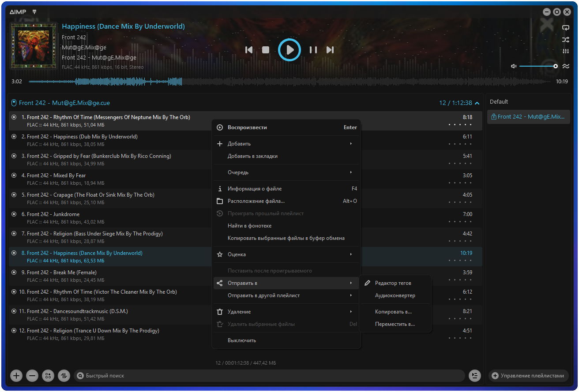This screenshot has height=392, width=579.
Task: Toggle shuffle mode
Action: 565,40
